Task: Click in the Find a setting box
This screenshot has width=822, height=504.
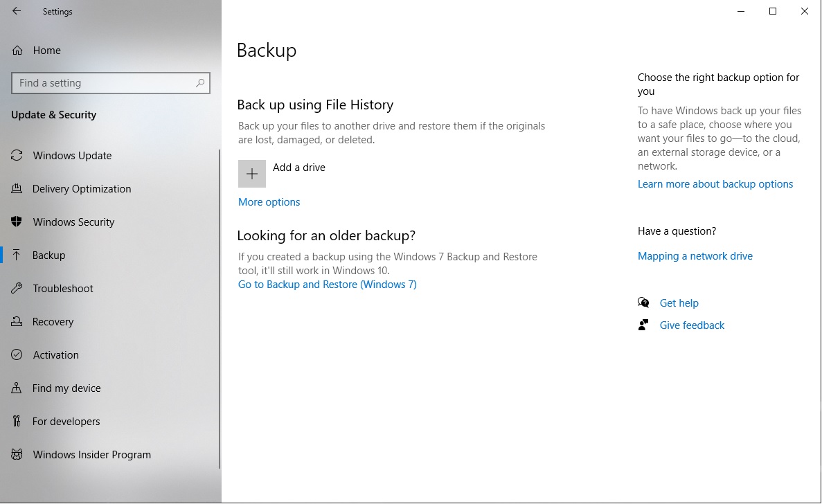Action: (111, 83)
